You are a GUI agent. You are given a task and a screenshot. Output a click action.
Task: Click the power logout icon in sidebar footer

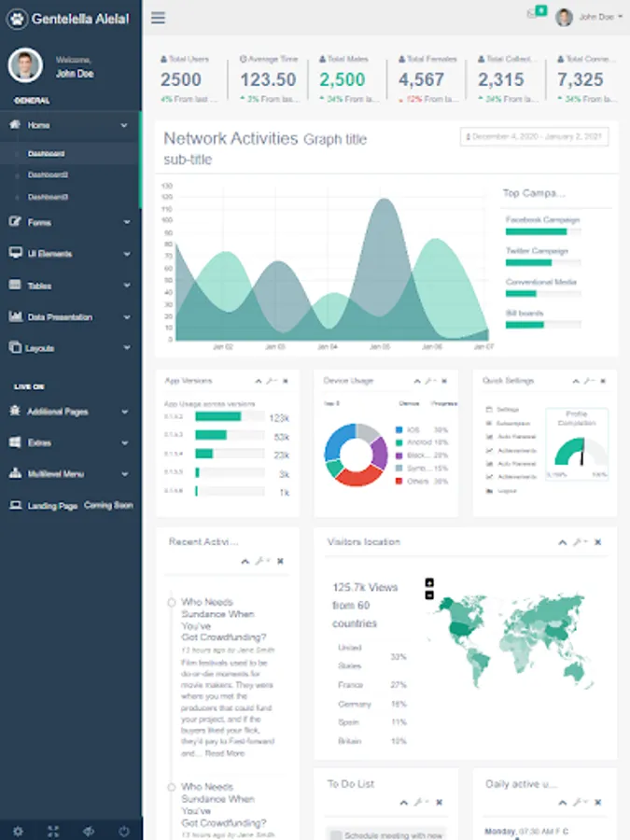[124, 831]
